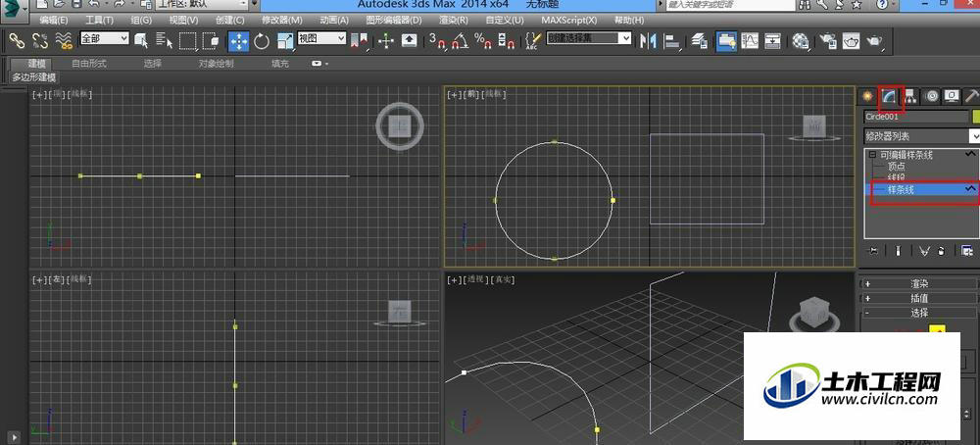Image resolution: width=980 pixels, height=445 pixels.
Task: Click Edit Named Selection Sets icon
Action: click(532, 41)
